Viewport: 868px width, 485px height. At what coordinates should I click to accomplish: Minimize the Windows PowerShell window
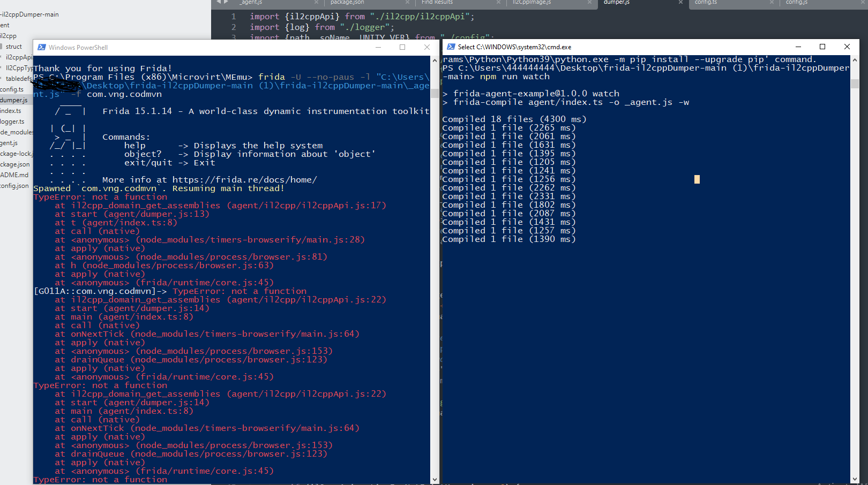(378, 47)
